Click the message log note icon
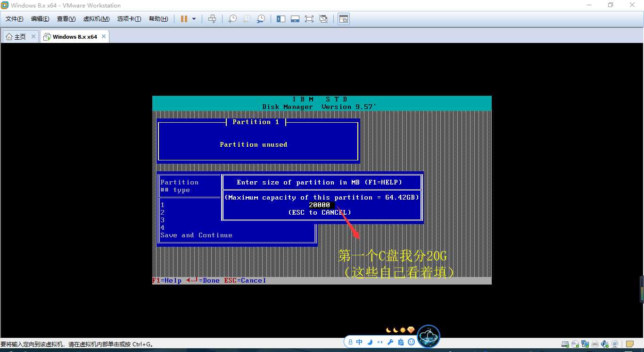The height and width of the screenshot is (352, 644). (x=630, y=344)
